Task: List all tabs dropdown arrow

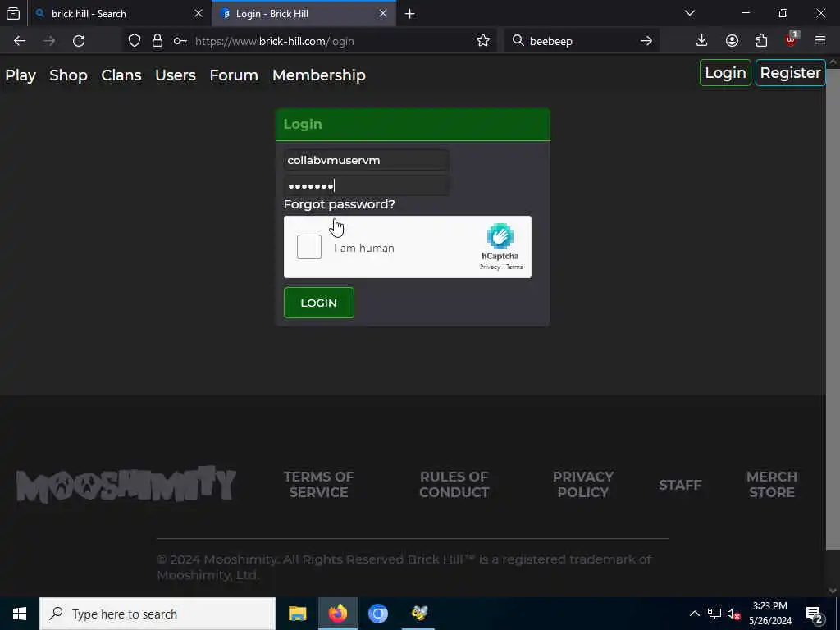Action: [689, 13]
